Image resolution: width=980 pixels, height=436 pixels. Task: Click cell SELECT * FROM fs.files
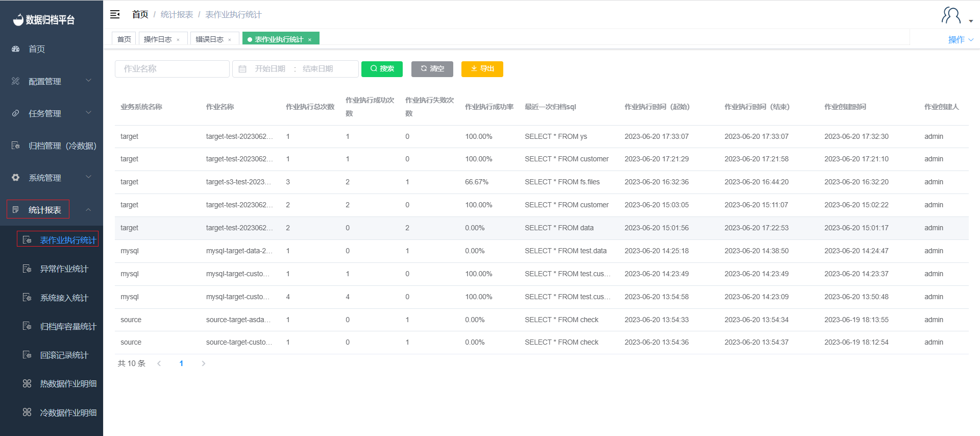[x=562, y=182]
